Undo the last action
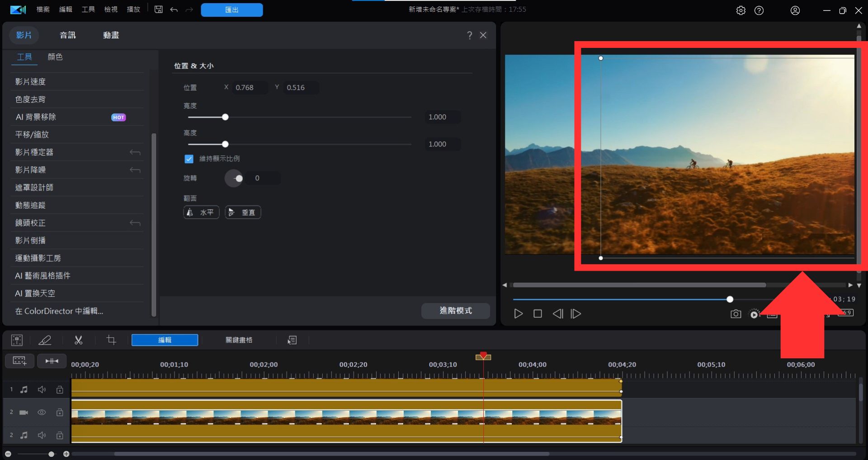Screen dimensions: 868x460 pos(174,9)
